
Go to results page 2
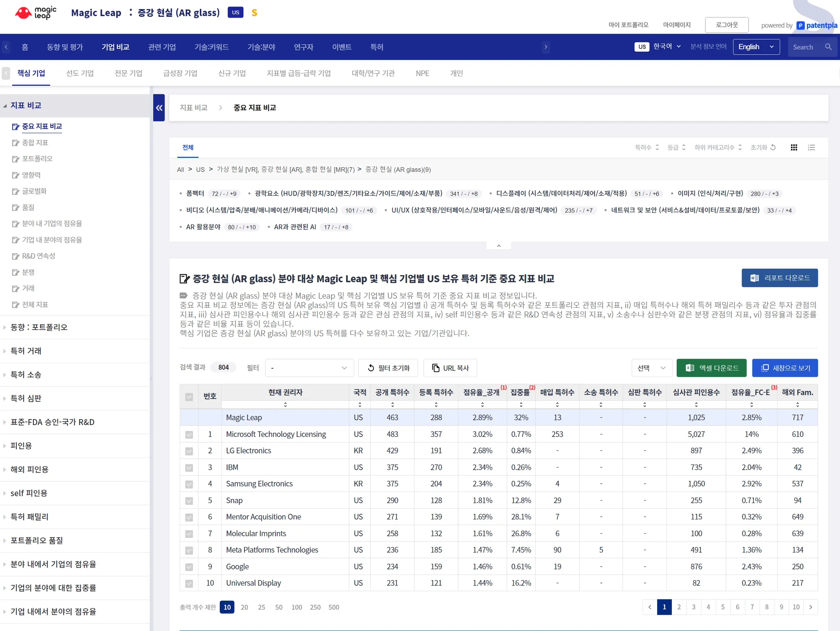click(x=679, y=607)
